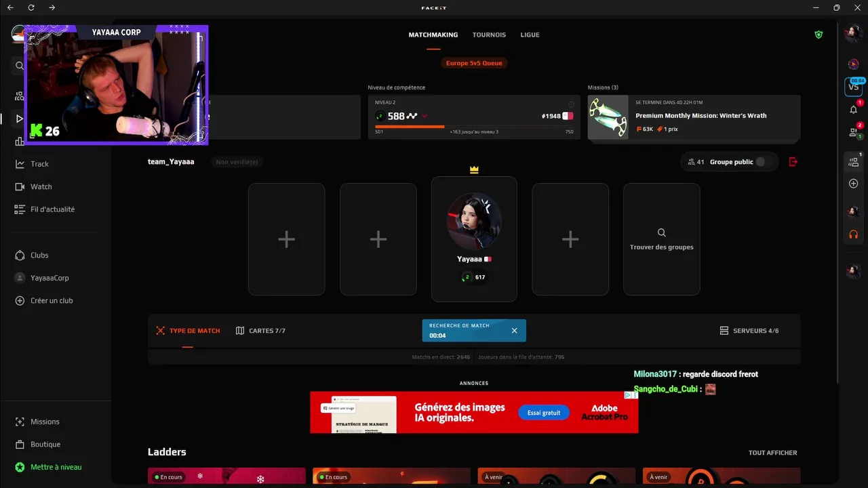Viewport: 868px width, 488px height.
Task: Open SERVEURS 4/6 selection
Action: 749,331
